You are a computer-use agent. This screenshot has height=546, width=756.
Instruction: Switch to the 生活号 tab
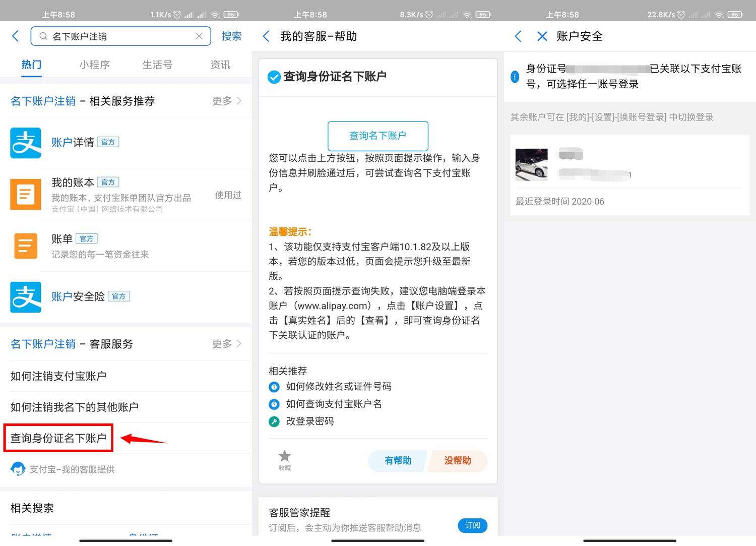[157, 65]
